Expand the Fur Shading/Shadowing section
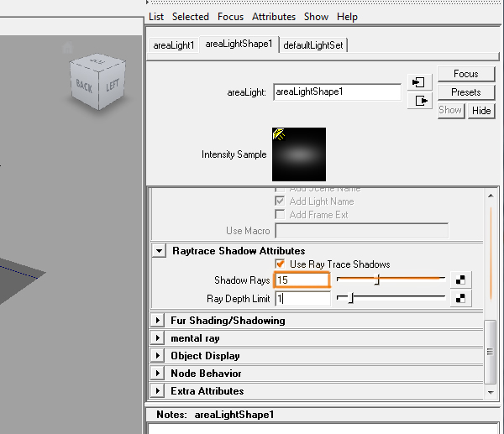The image size is (504, 434). coord(158,321)
